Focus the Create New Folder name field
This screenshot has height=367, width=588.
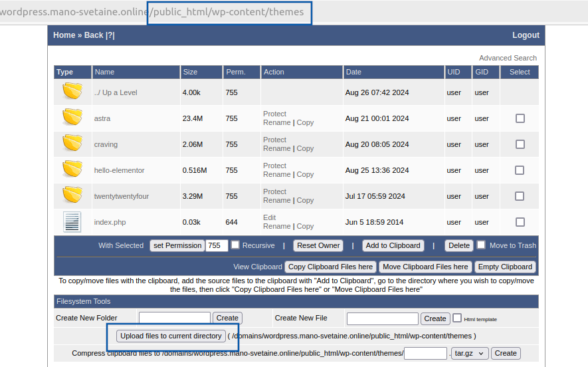[x=175, y=318]
